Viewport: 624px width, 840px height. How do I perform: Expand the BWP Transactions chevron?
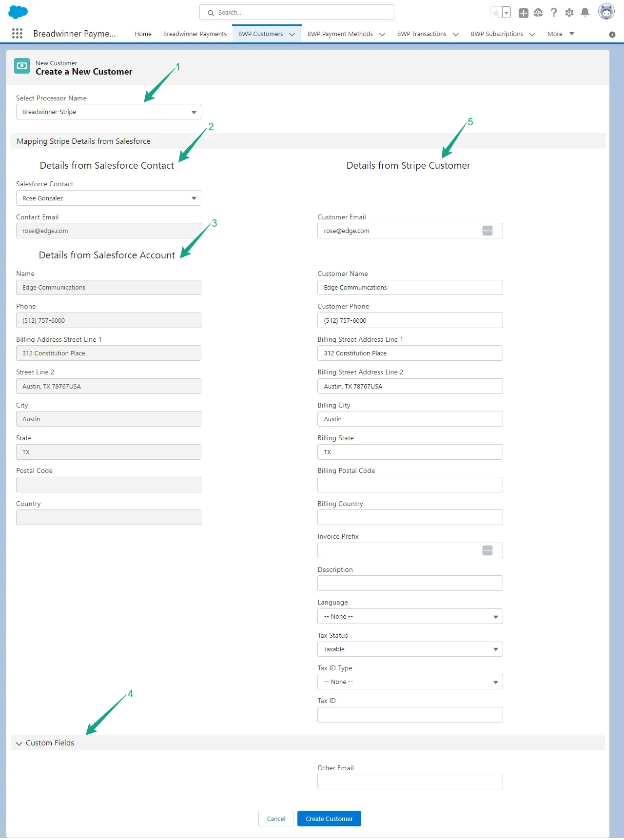pos(456,34)
